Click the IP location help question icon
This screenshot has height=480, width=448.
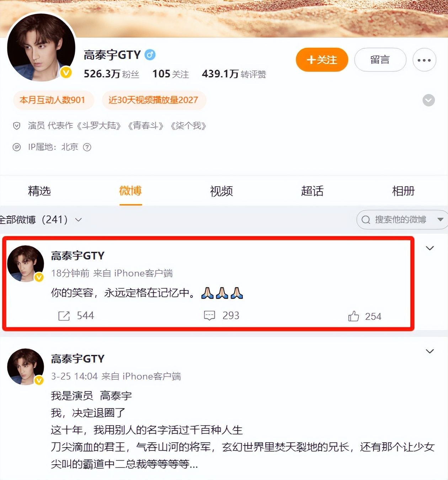87,147
